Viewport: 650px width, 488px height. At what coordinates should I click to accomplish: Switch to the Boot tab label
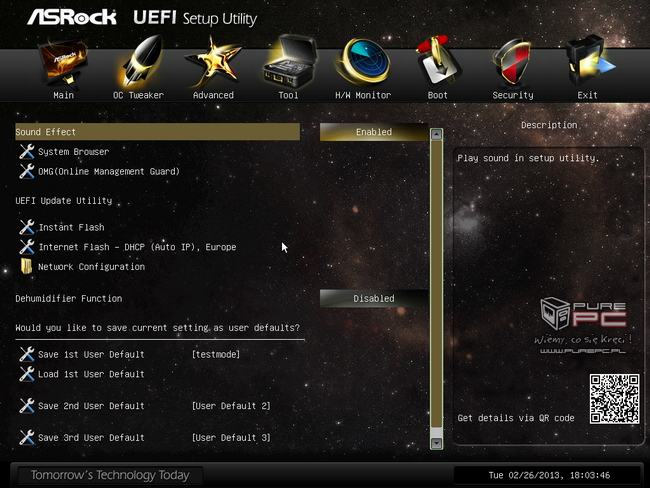(x=438, y=95)
